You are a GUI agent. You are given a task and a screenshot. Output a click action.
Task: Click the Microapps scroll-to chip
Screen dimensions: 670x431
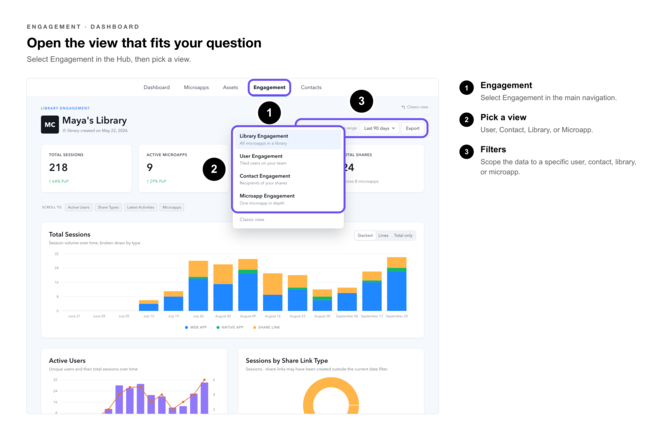(172, 207)
